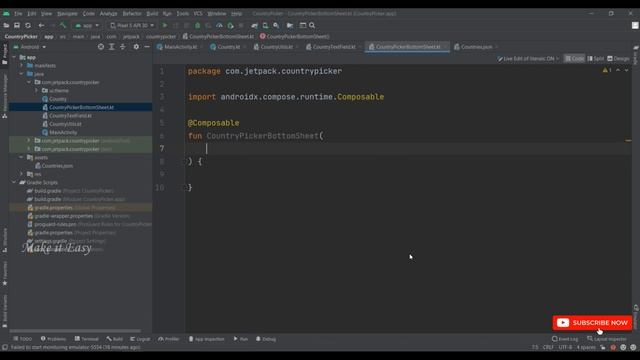Switch editor to Split view
640x360 pixels.
pyautogui.click(x=596, y=59)
